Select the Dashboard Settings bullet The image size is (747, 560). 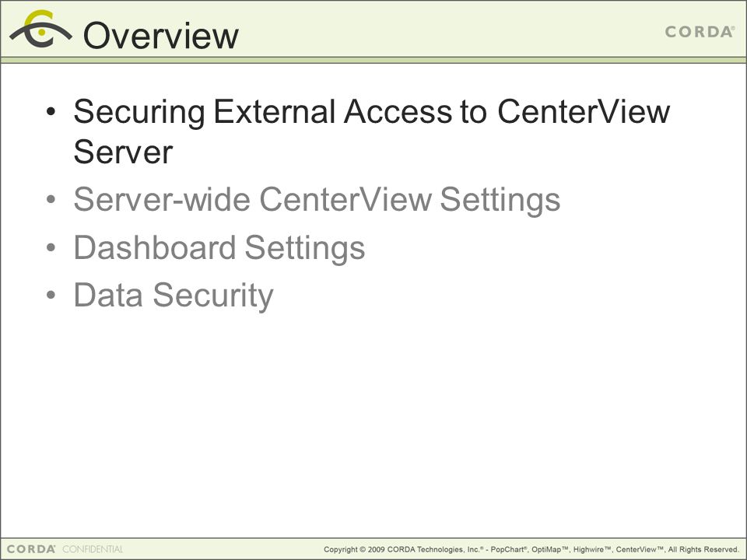pos(219,248)
